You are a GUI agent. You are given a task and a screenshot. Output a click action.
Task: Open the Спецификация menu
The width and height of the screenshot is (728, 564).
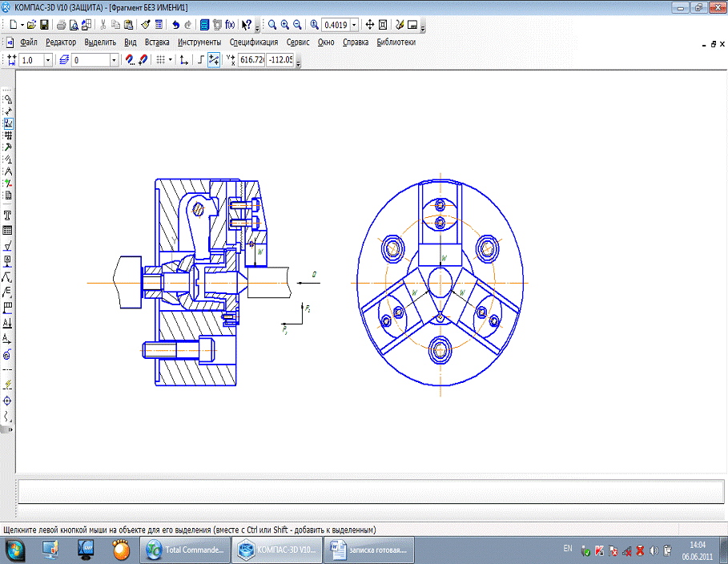(253, 42)
